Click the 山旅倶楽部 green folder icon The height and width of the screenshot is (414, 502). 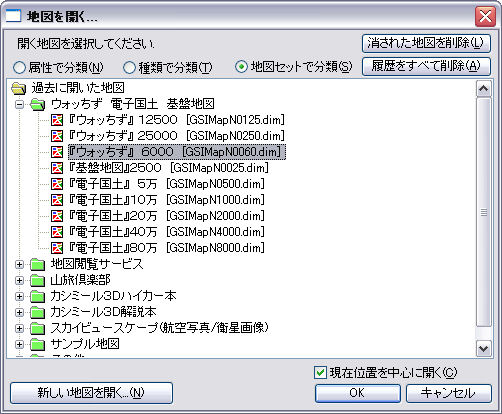tap(37, 280)
